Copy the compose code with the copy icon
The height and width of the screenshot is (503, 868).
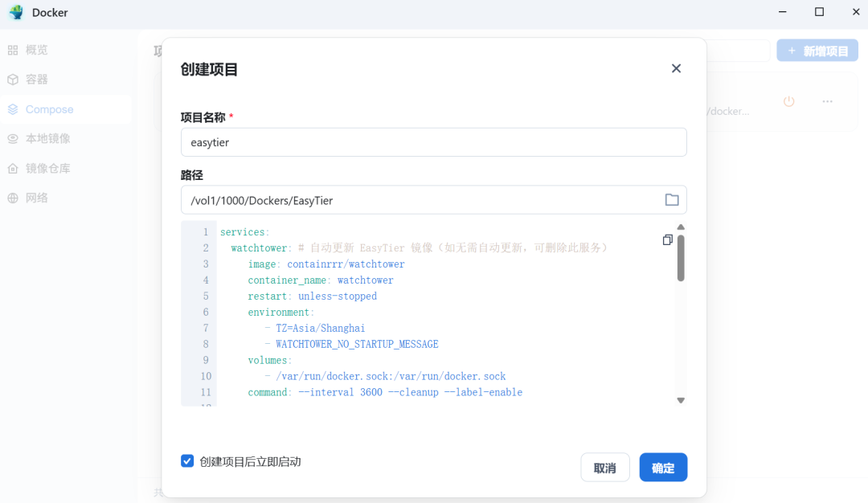click(668, 239)
